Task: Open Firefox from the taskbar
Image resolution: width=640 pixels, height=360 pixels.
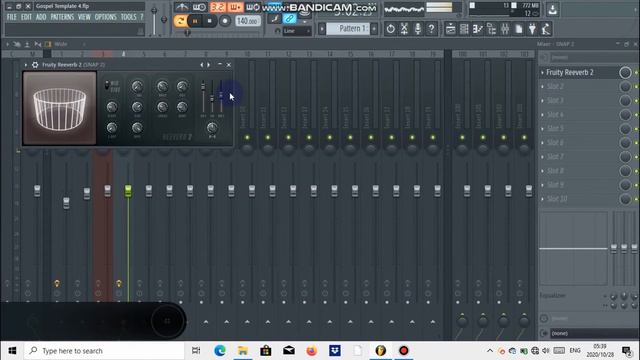Action: (312, 351)
